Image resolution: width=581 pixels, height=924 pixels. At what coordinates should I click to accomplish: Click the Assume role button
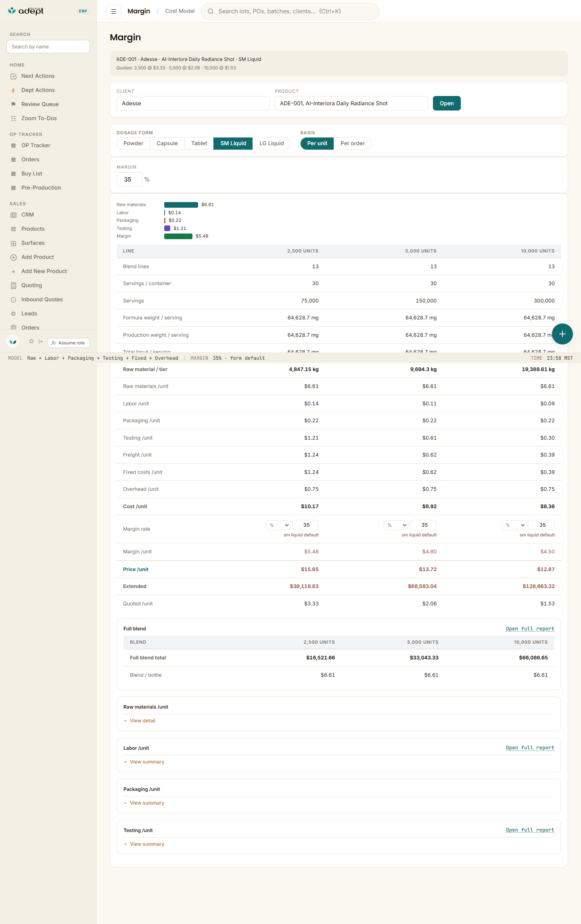point(69,343)
